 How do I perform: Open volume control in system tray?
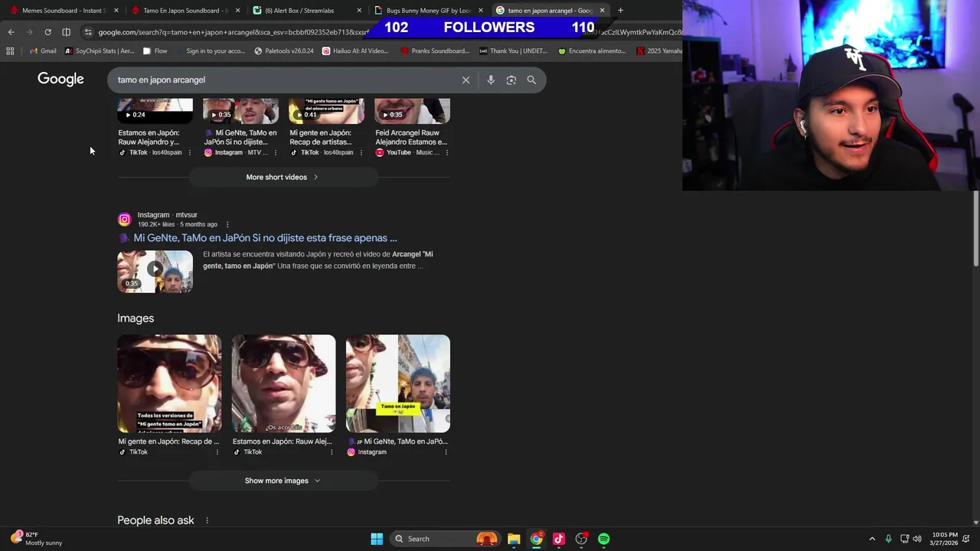(917, 539)
